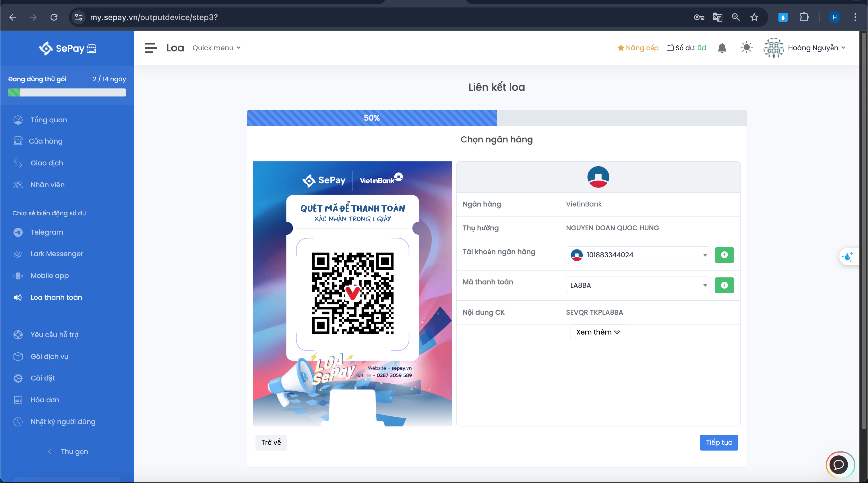Viewport: 868px width, 483px height.
Task: Open Chrome profile H avatar
Action: pyautogui.click(x=834, y=17)
